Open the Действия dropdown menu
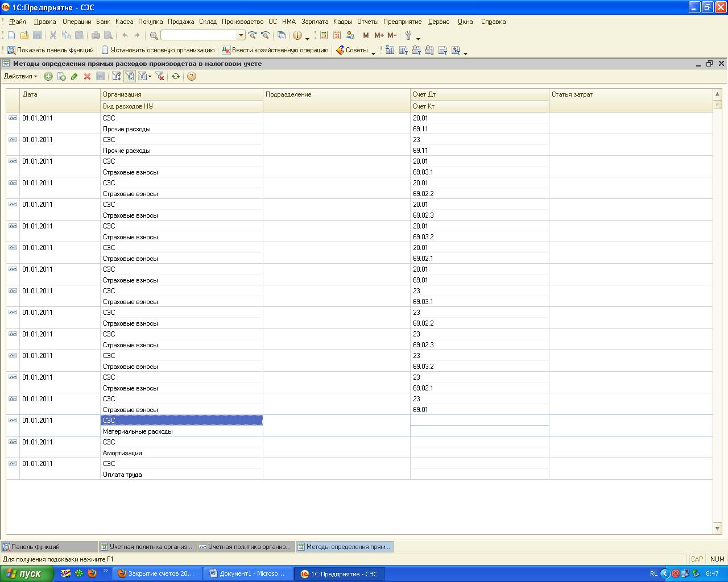 pyautogui.click(x=20, y=76)
